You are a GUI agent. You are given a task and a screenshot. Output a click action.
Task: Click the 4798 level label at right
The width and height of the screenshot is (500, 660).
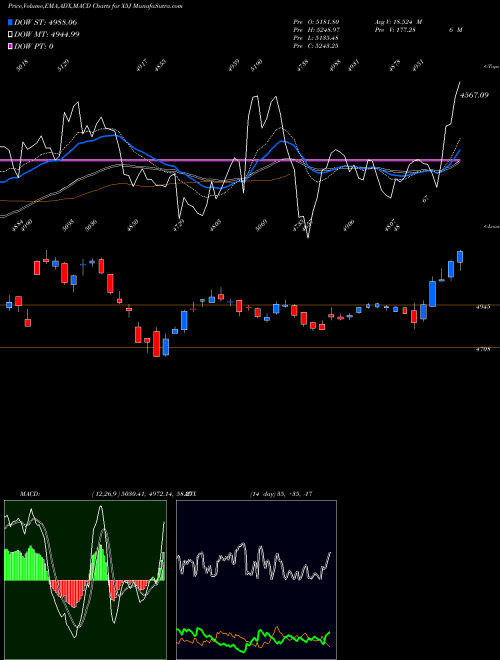(483, 349)
